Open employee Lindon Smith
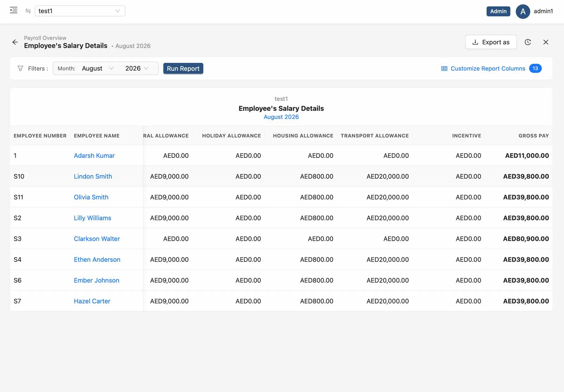This screenshot has width=564, height=392. tap(93, 176)
